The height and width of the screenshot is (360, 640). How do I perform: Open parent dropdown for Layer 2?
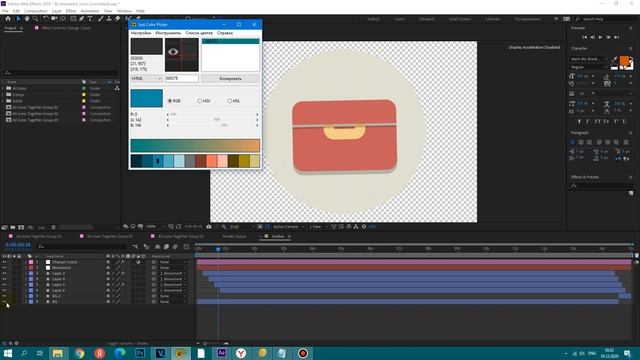click(173, 273)
